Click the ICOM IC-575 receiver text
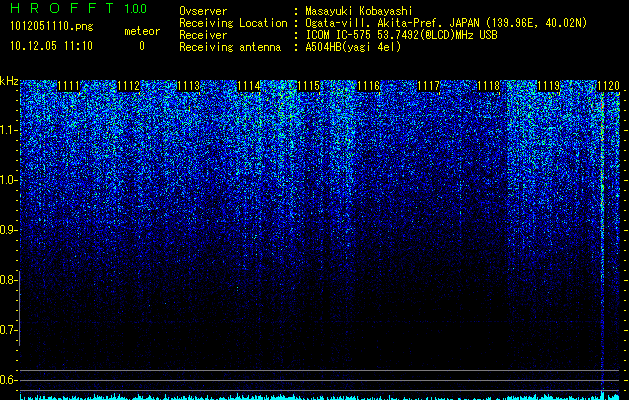The image size is (629, 400). point(401,35)
